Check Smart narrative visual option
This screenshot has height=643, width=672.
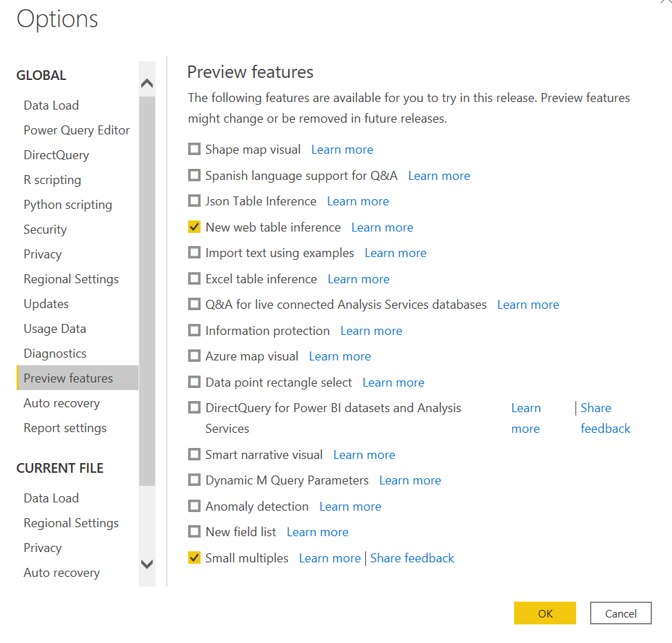(x=194, y=454)
